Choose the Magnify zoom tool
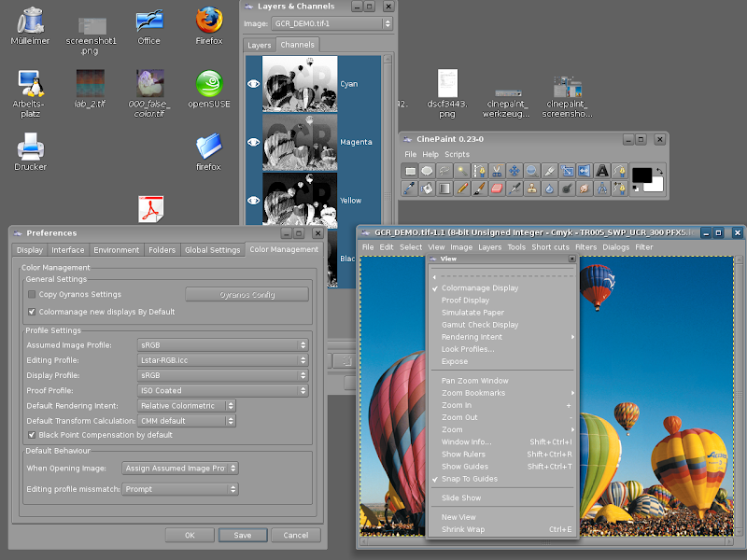Viewport: 747px width, 560px height. [x=530, y=171]
